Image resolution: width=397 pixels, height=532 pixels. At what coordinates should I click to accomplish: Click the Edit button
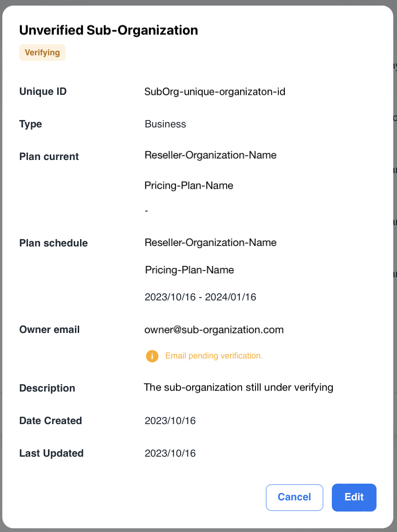354,497
